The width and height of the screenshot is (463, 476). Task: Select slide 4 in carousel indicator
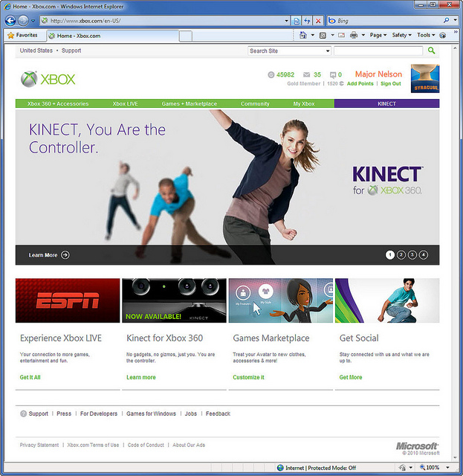[424, 254]
